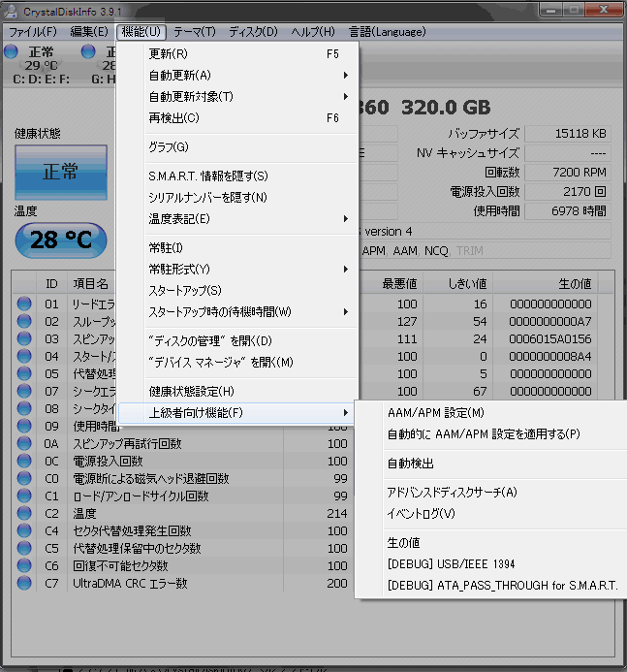Expand スタートアップ時の待機時間(W) submenu
The width and height of the screenshot is (627, 672).
pyautogui.click(x=237, y=312)
